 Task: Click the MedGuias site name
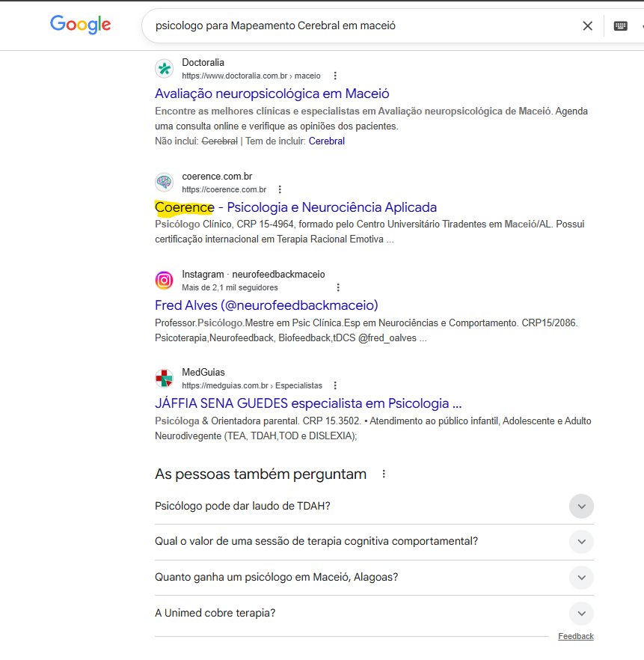(x=203, y=372)
